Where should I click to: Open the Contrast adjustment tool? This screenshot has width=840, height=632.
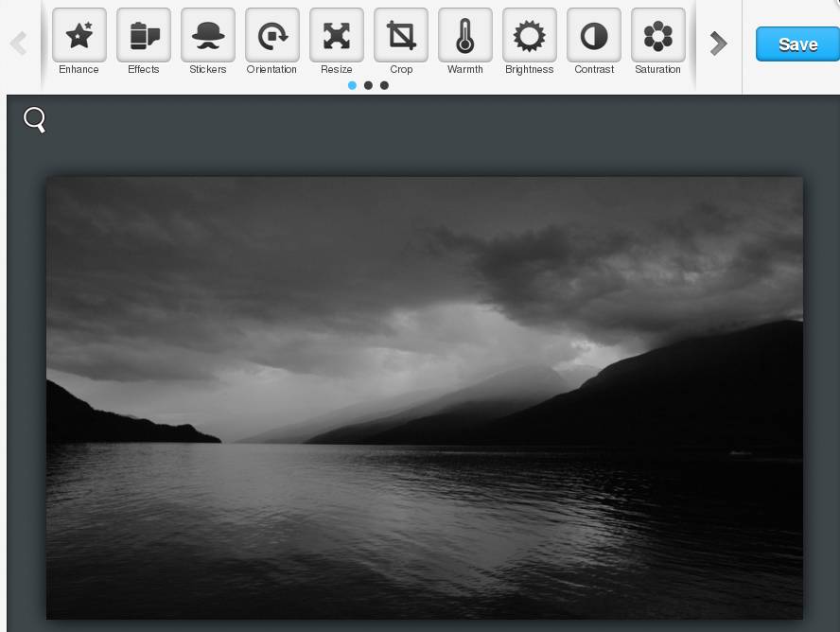594,36
